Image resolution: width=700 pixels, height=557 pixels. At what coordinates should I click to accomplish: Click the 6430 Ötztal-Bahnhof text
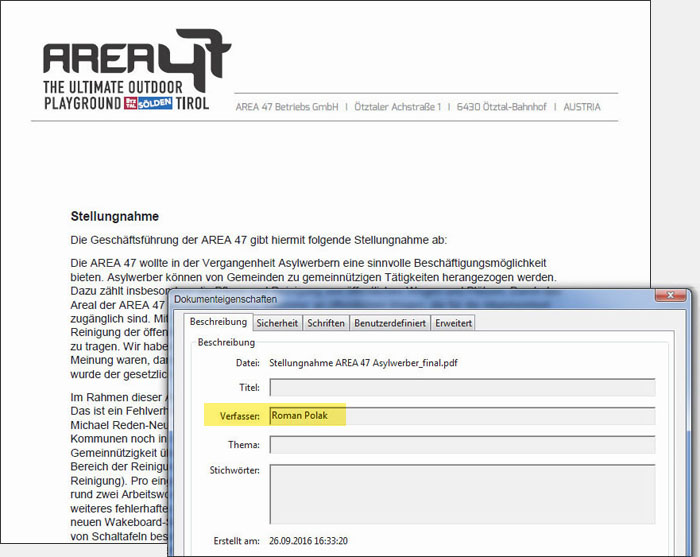[501, 107]
